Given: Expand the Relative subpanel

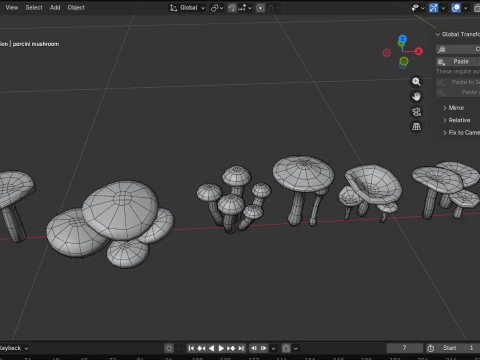Looking at the screenshot, I should click(x=457, y=120).
